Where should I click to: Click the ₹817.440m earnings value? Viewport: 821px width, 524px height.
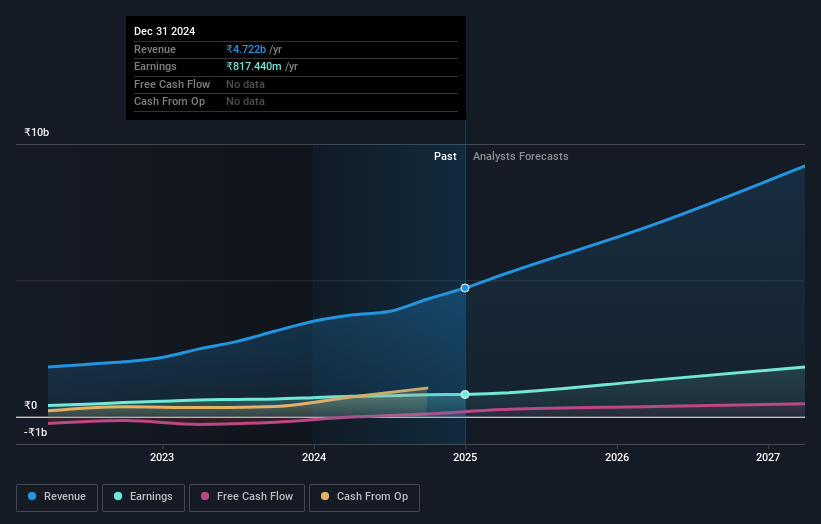(x=254, y=66)
